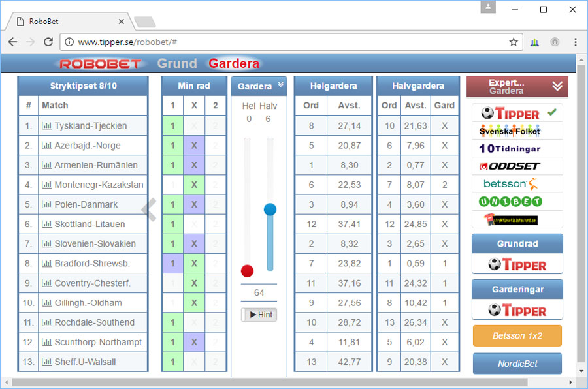Toggle sign X for Armenien-Rumänien
Screen dimensions: 588x389
coord(194,165)
